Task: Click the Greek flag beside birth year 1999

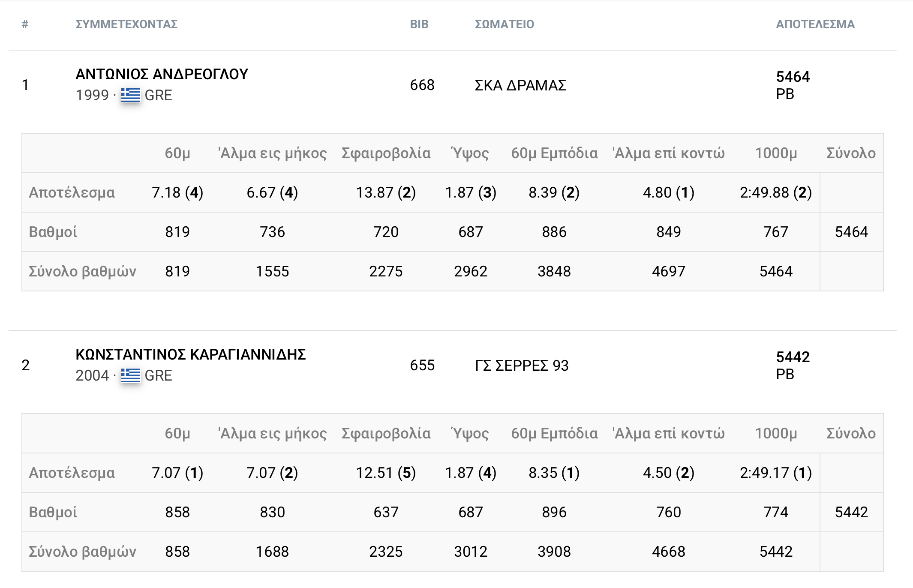Action: tap(130, 95)
